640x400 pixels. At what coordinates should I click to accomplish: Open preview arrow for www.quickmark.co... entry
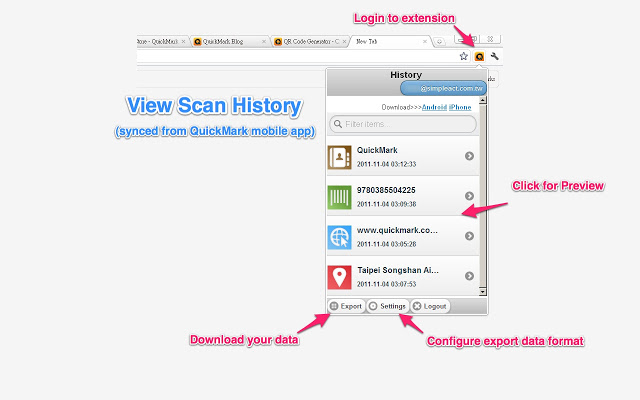pos(469,236)
